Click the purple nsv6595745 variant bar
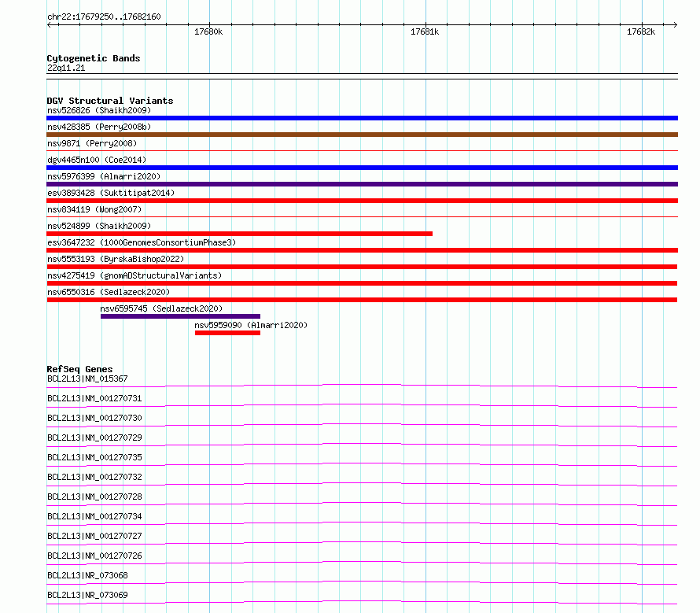Image resolution: width=700 pixels, height=613 pixels. click(x=180, y=316)
